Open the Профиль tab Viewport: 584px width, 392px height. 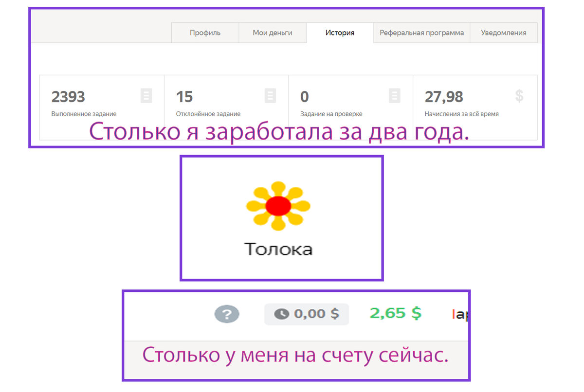pyautogui.click(x=205, y=33)
